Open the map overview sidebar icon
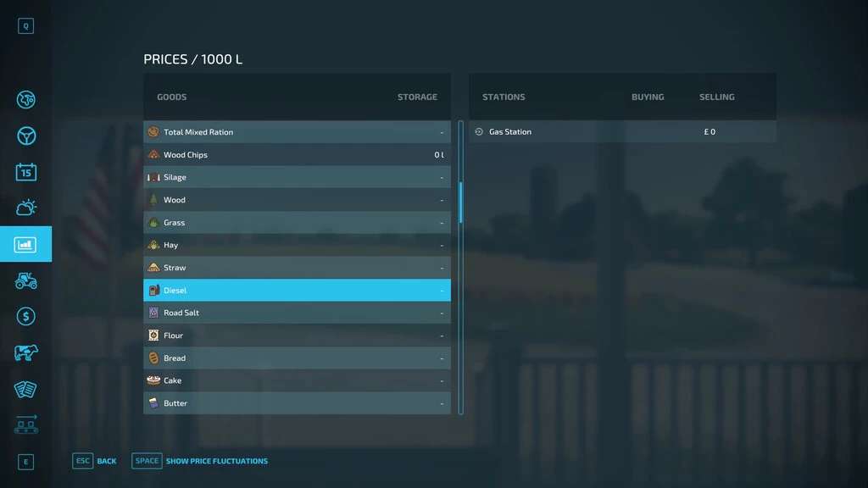Image resolution: width=868 pixels, height=488 pixels. pyautogui.click(x=25, y=100)
